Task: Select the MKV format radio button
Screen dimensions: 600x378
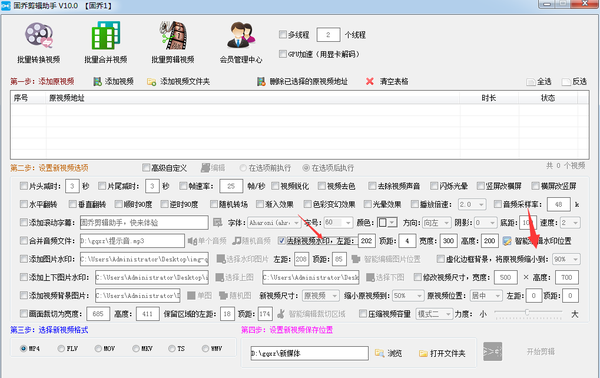Action: click(136, 348)
